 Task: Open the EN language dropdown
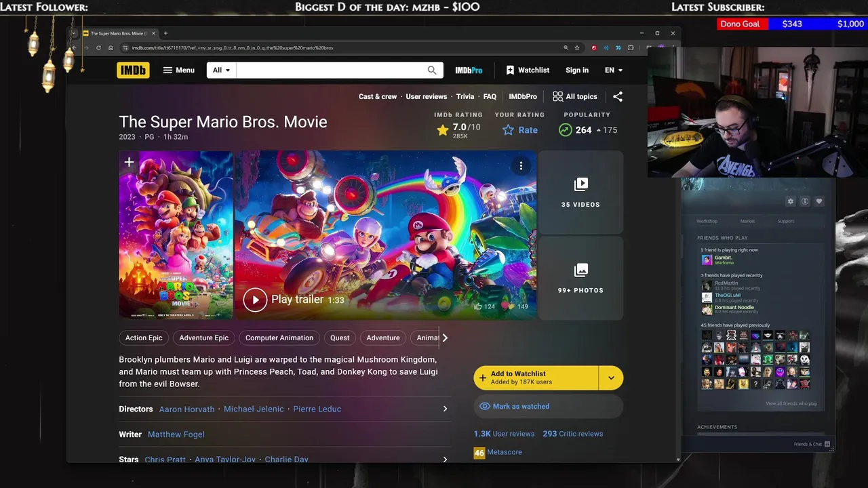point(614,70)
